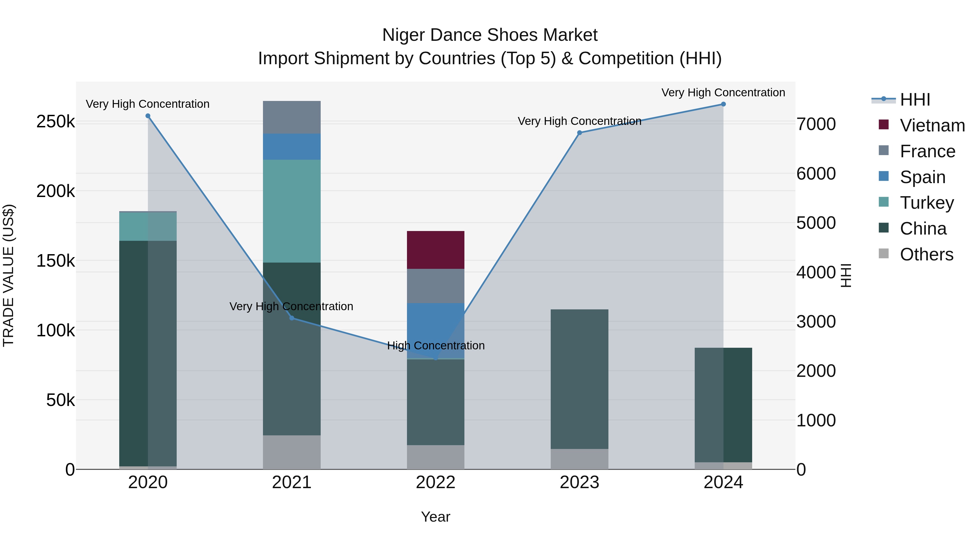This screenshot has width=980, height=551.
Task: Click the '7000' right axis tick label
Action: (x=816, y=124)
